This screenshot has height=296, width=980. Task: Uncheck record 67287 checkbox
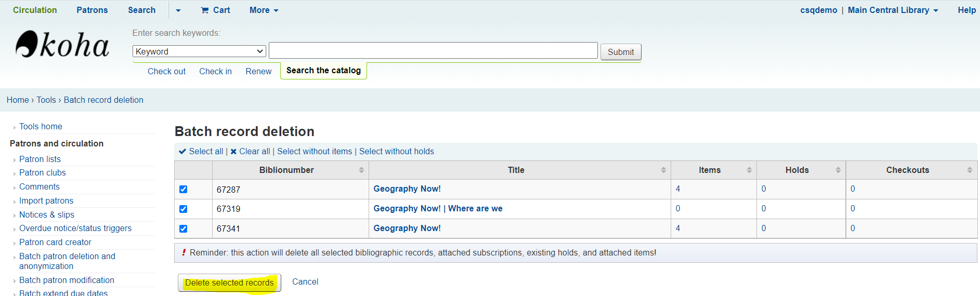tap(183, 189)
